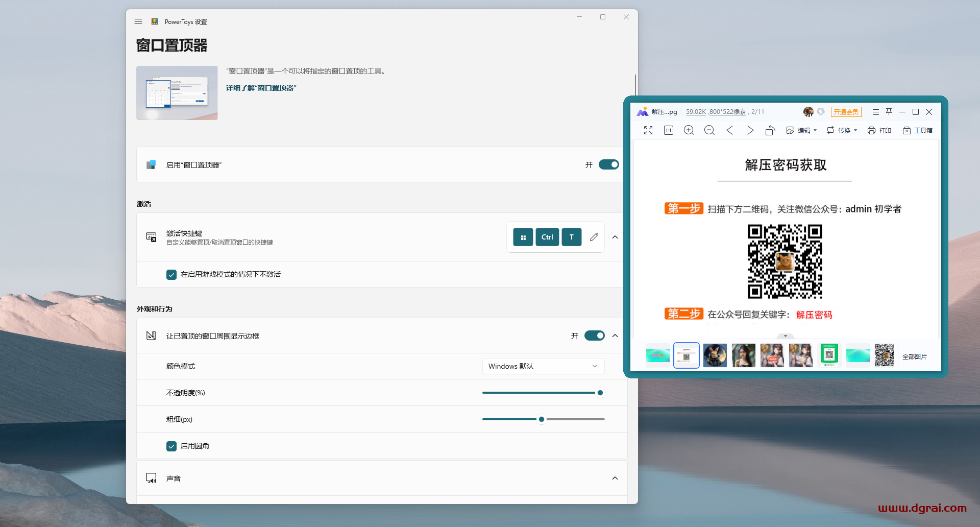Click the border icon beside 让已置顶的窗口周围显示边框
The height and width of the screenshot is (527, 980).
pyautogui.click(x=151, y=336)
